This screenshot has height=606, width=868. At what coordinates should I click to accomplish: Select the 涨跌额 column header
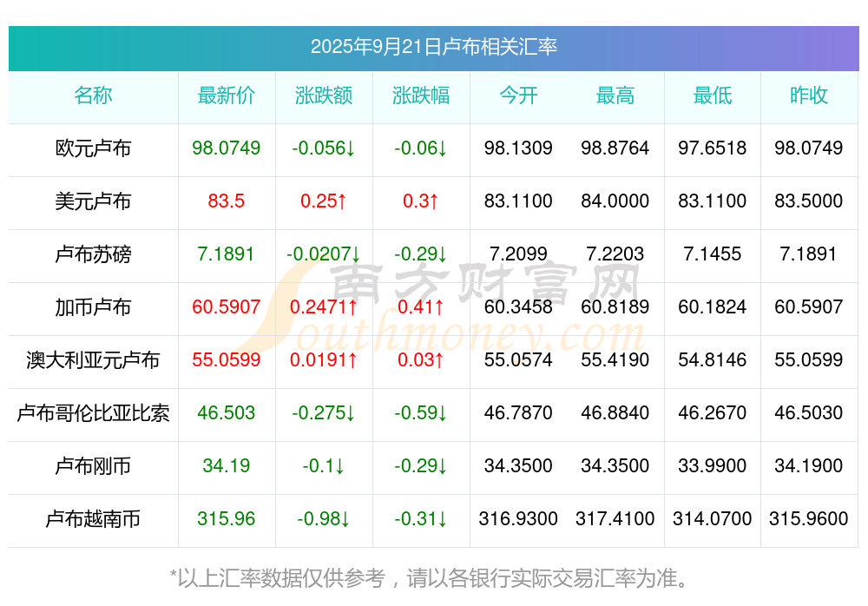pyautogui.click(x=324, y=96)
